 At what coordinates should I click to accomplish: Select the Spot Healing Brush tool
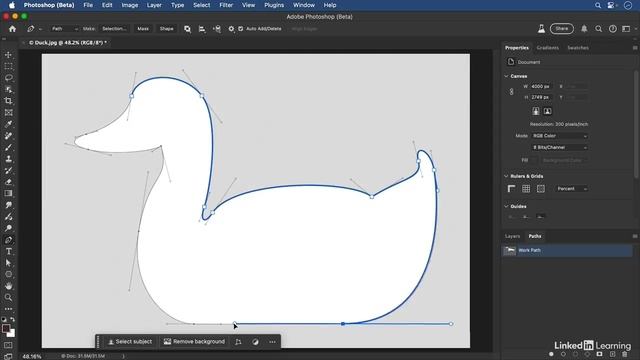click(8, 136)
